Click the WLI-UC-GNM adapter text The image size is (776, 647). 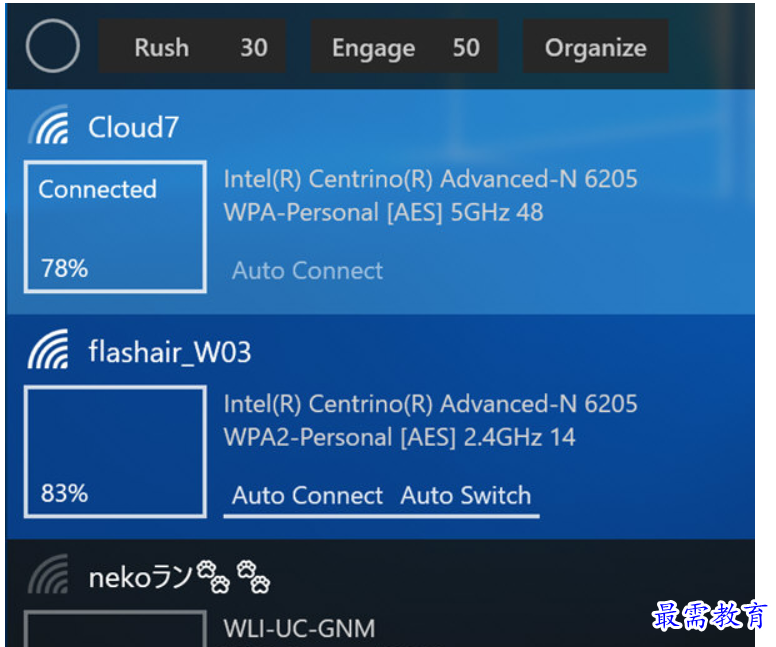tap(299, 628)
